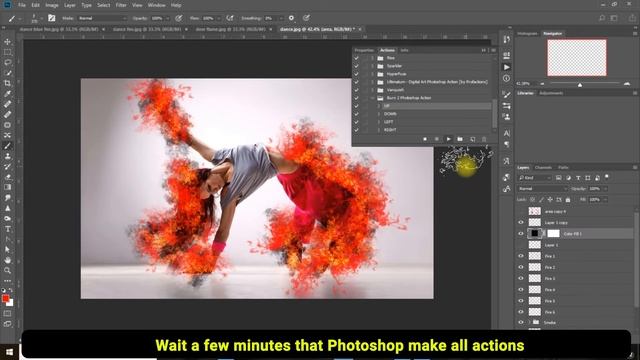Screen dimensions: 640x360
Task: Expand the Sparkler action set
Action: 372,66
